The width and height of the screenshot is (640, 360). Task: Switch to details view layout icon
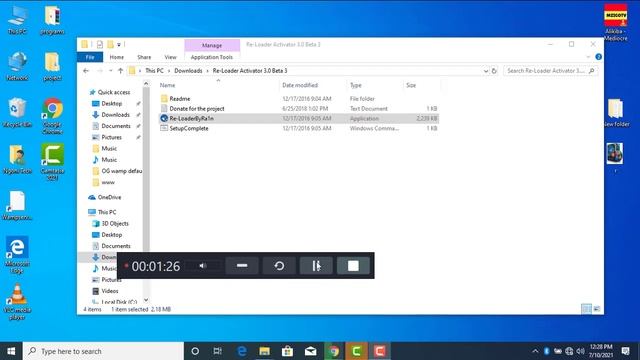click(x=586, y=309)
